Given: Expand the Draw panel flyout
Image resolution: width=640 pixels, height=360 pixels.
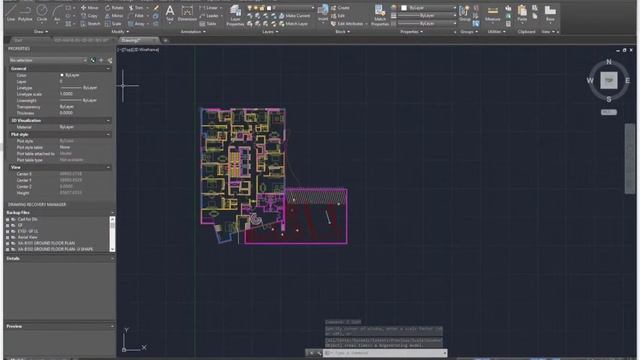Looking at the screenshot, I should click(40, 31).
